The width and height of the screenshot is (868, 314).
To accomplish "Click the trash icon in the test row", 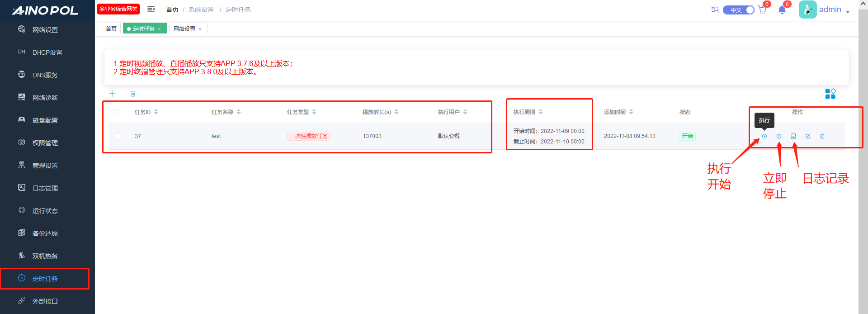I will coord(822,136).
